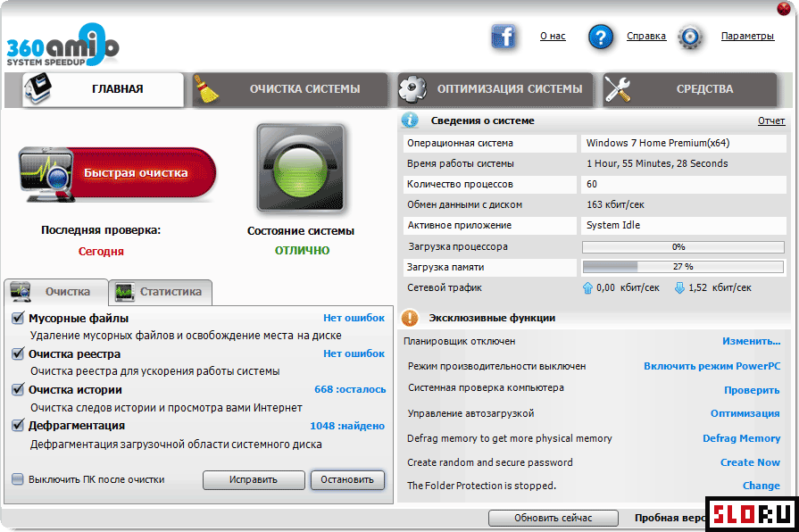Click the blue info icon near Сведения о системе
Viewport: 799px width, 532px height.
click(x=410, y=121)
